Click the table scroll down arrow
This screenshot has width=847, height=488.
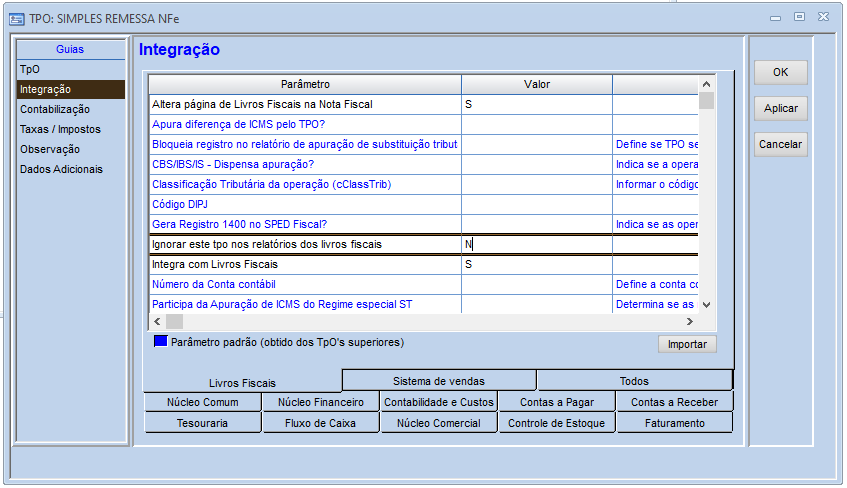click(706, 305)
